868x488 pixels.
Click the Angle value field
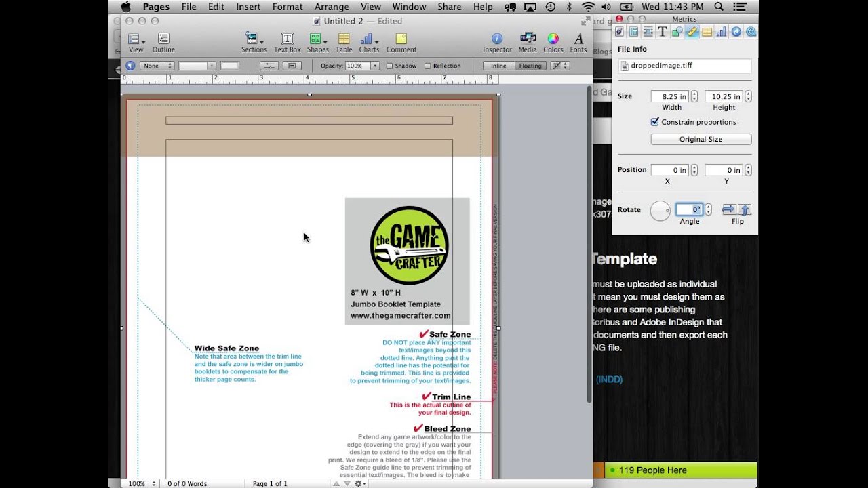(x=689, y=209)
